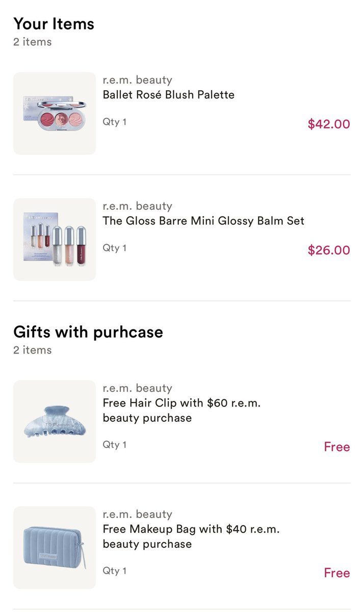Select the Gifts with purhcase section heading

[88, 332]
